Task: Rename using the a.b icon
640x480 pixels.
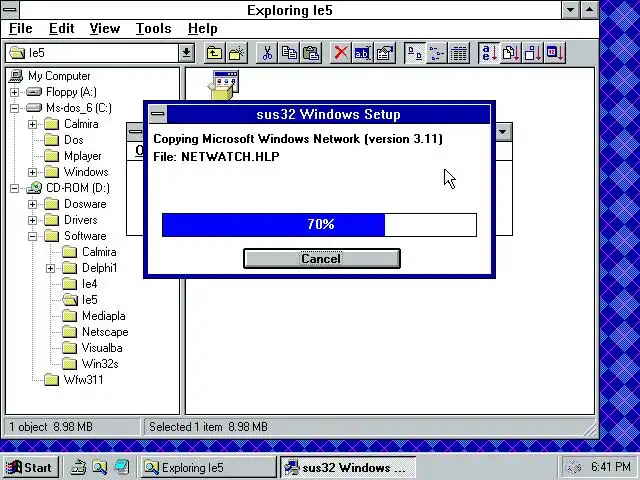Action: [x=362, y=53]
